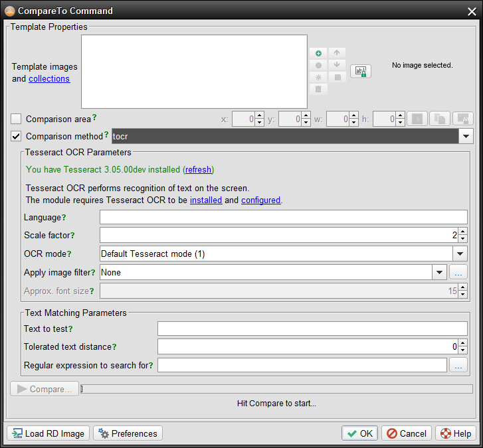The height and width of the screenshot is (448, 483).
Task: Click the Language help question mark
Action: (64, 217)
